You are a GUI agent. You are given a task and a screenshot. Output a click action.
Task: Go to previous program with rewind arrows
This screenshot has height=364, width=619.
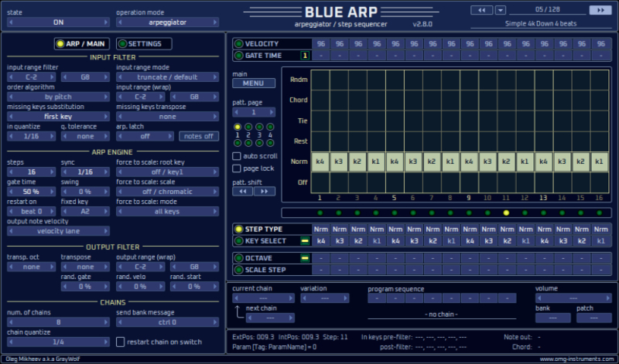(x=481, y=10)
